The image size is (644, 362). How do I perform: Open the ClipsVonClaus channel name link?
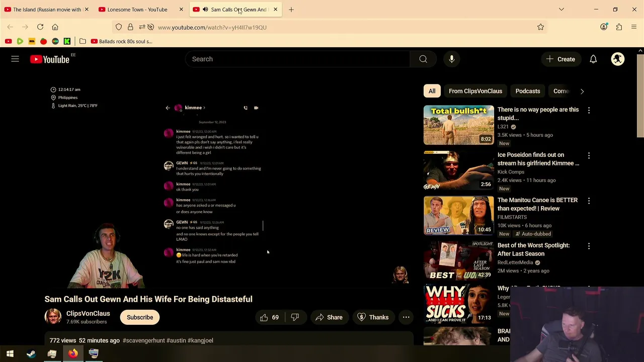point(88,313)
